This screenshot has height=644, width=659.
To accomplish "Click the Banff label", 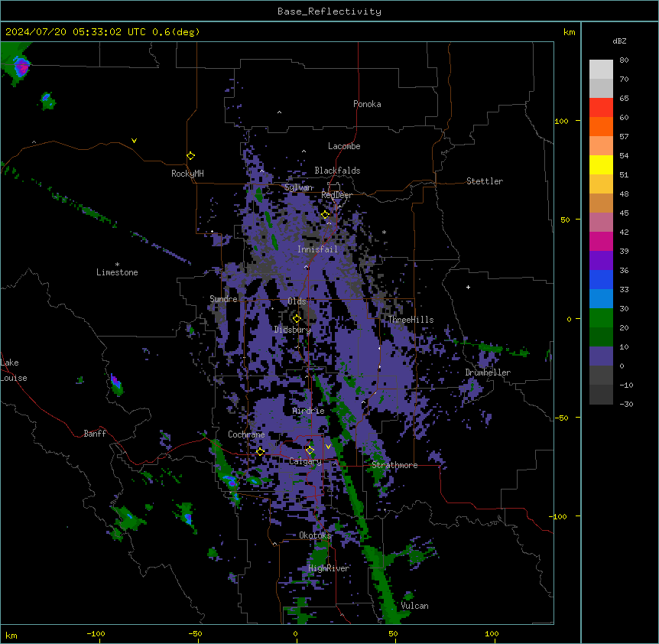I will (95, 434).
